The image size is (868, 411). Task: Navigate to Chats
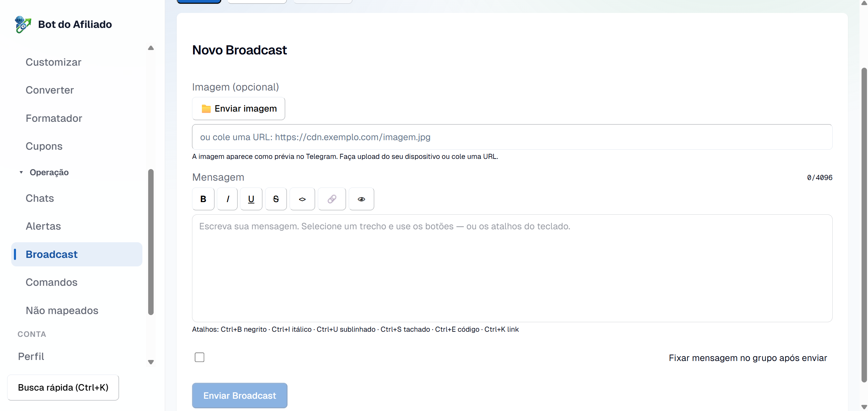pyautogui.click(x=40, y=198)
